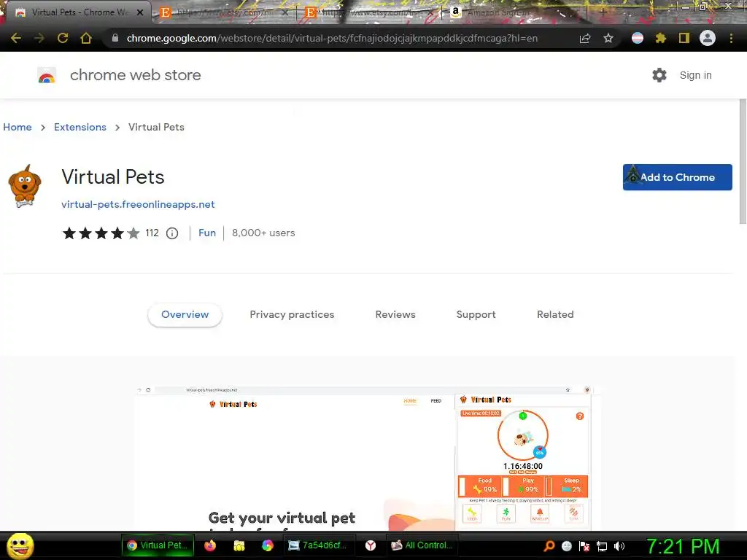This screenshot has height=560, width=747.
Task: Launch Firefox from the taskbar
Action: click(210, 545)
